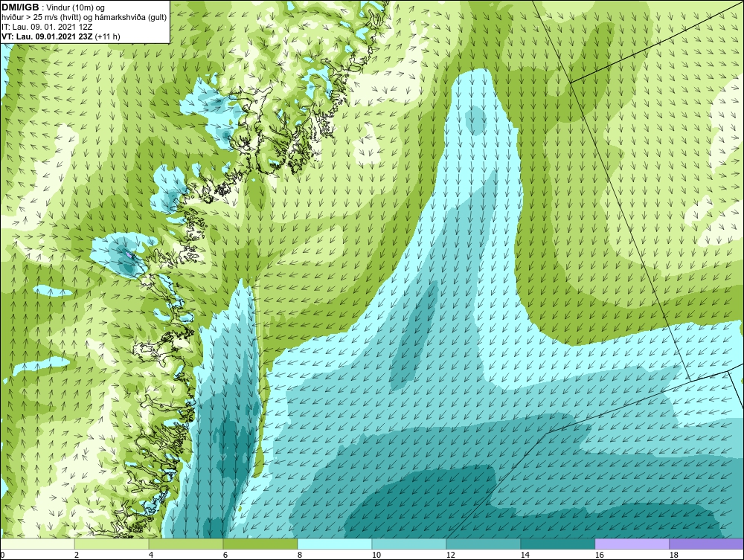Click the 0–2 m/s palest legend swatch

(37, 544)
